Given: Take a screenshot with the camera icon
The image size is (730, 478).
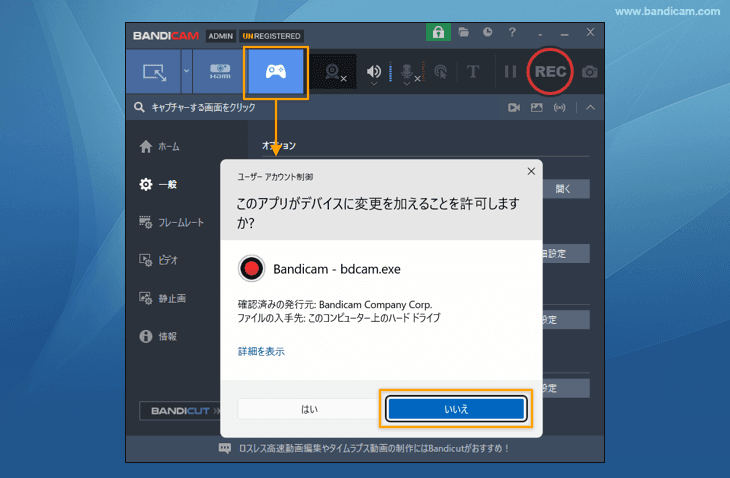Looking at the screenshot, I should 589,72.
